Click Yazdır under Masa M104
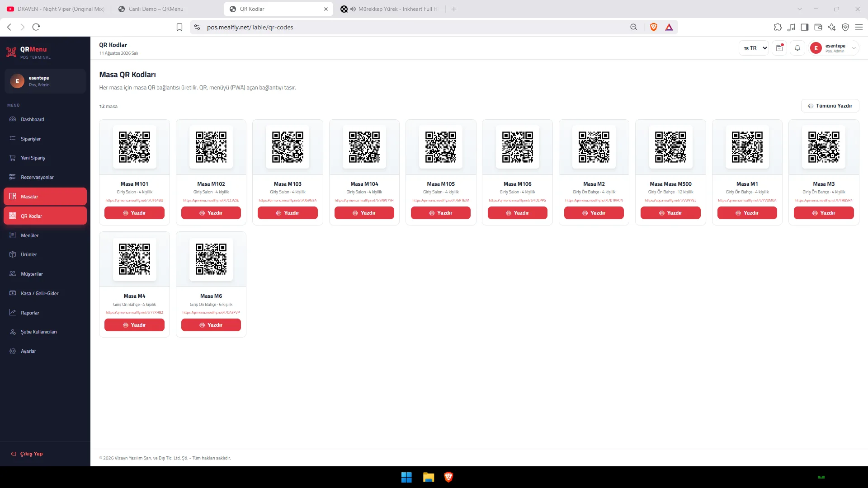This screenshot has height=488, width=868. pyautogui.click(x=364, y=213)
